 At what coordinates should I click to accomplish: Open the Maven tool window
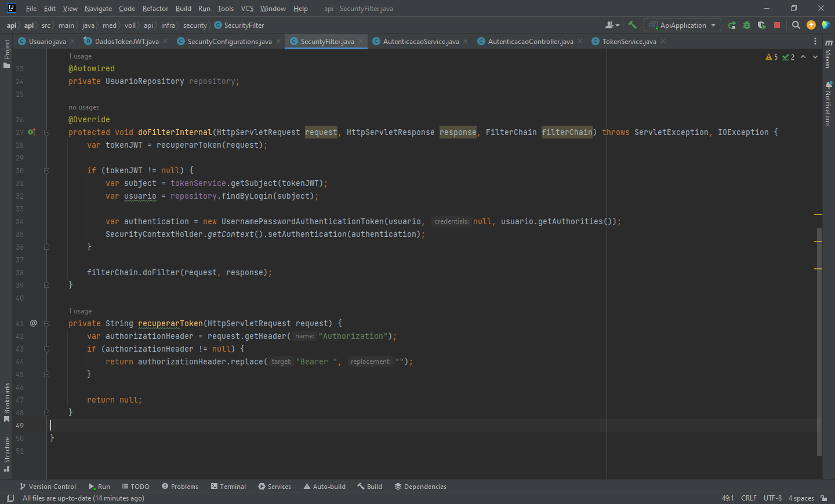pyautogui.click(x=829, y=55)
